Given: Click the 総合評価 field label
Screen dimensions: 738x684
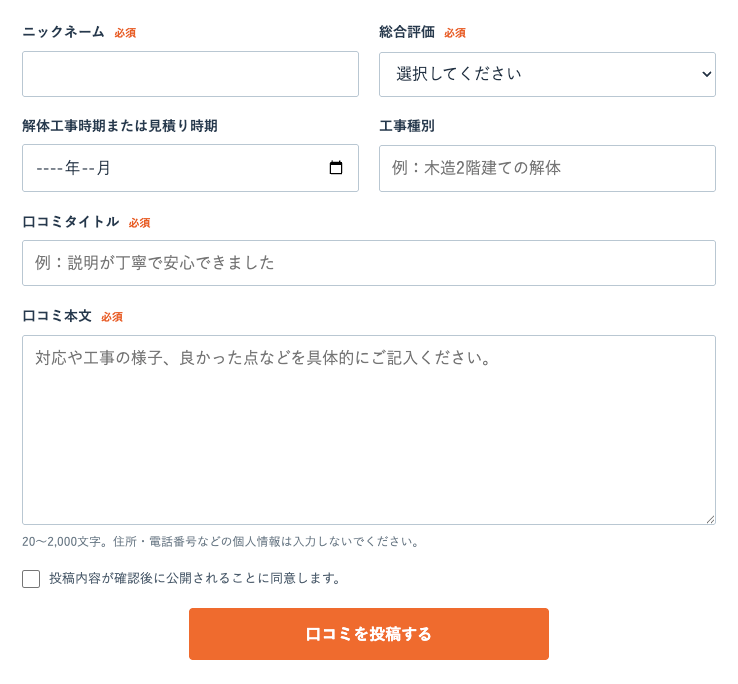Looking at the screenshot, I should coord(407,32).
